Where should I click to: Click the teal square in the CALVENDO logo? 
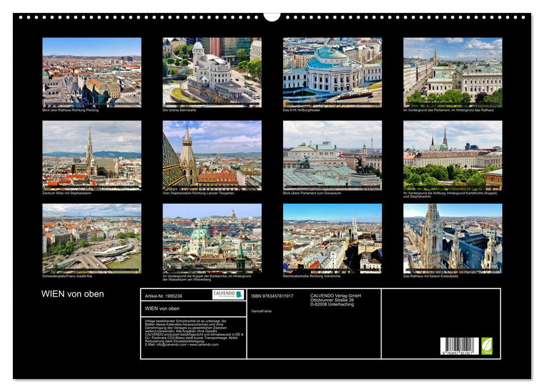pyautogui.click(x=239, y=294)
